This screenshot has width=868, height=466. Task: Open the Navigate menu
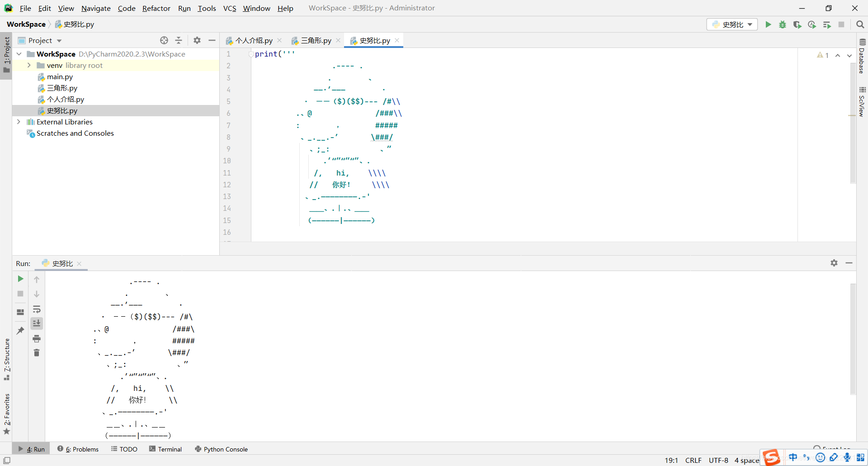(96, 8)
